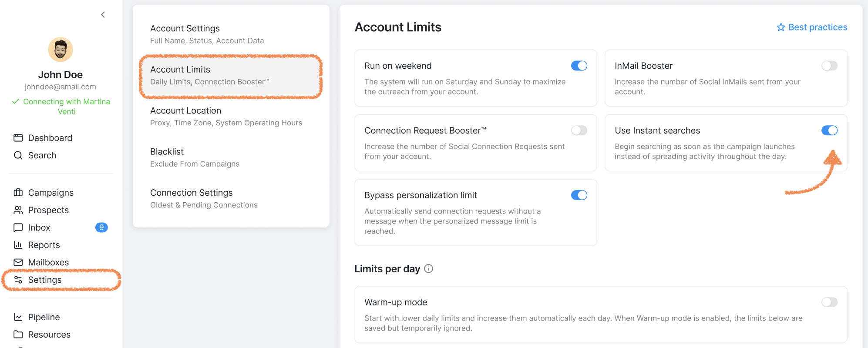Screen dimensions: 868x348
Task: Collapse the sidebar with the chevron arrow
Action: [103, 15]
